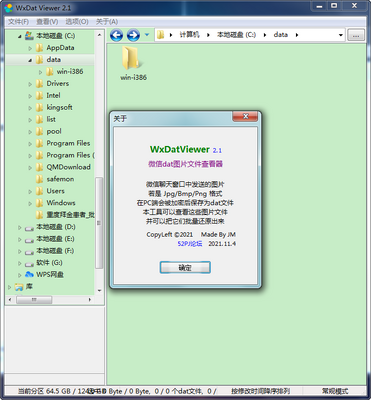Open the win-i386 folder thumbnail
The image size is (371, 400).
[x=133, y=63]
